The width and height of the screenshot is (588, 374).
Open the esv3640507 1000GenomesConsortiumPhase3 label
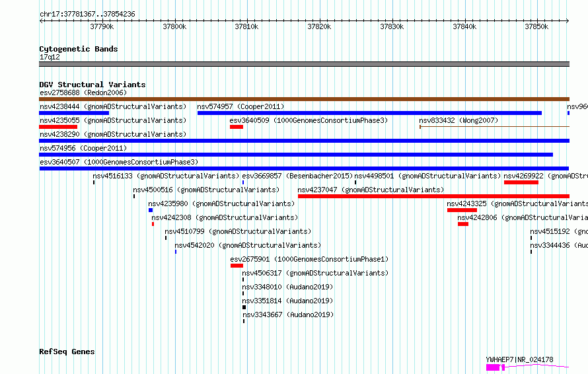[x=119, y=162]
